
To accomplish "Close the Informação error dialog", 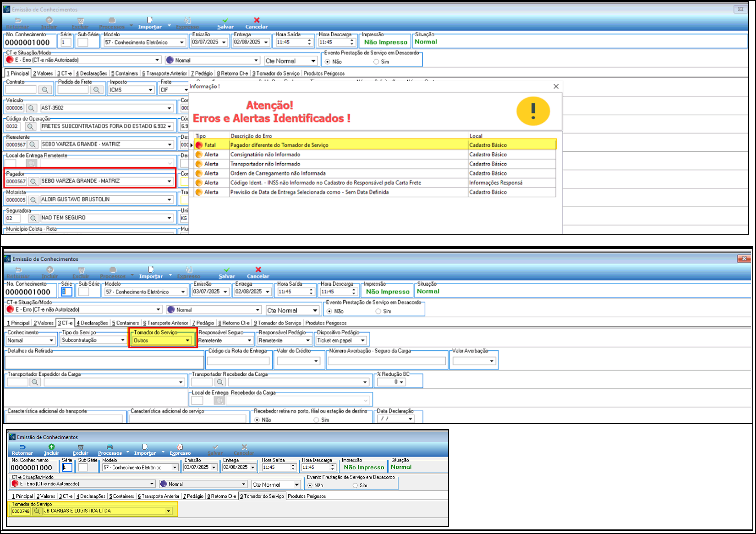I will pos(556,86).
